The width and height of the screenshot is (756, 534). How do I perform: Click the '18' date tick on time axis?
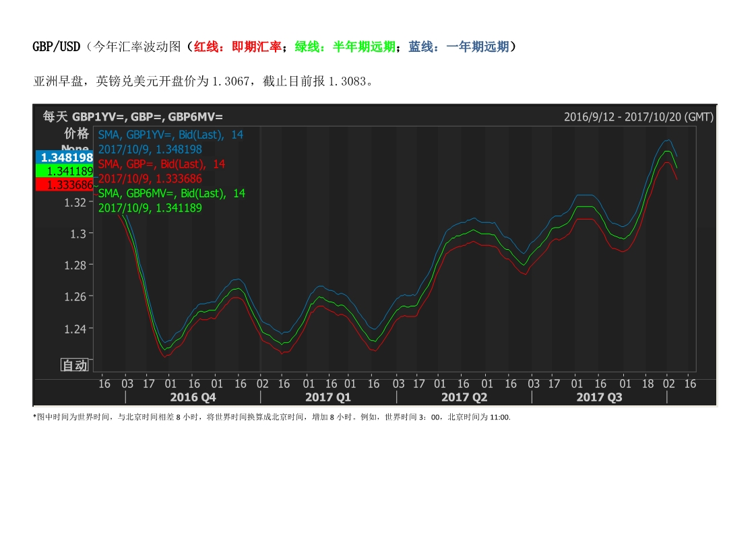pos(648,384)
